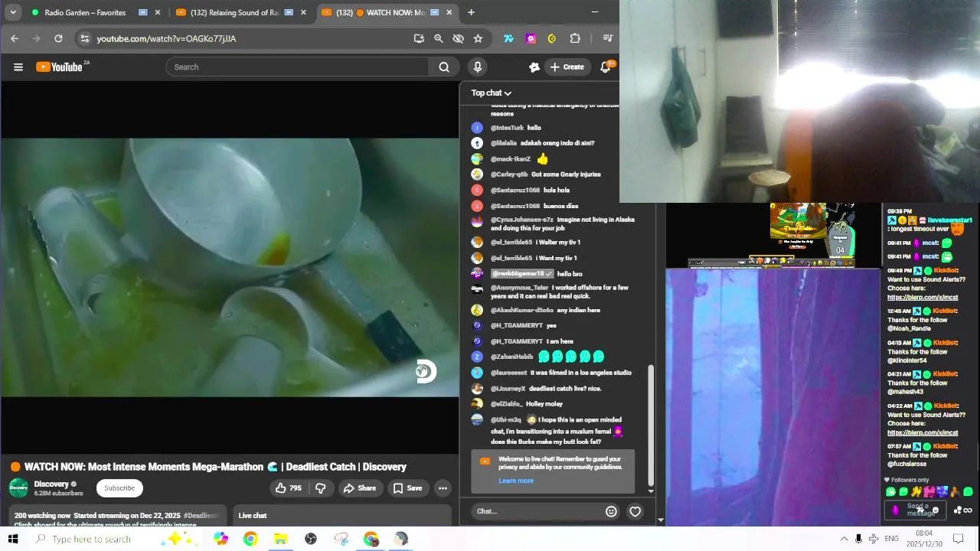Image resolution: width=980 pixels, height=551 pixels.
Task: Open the blerp.com sound alerts link at 09:49 PM
Action: click(x=923, y=298)
